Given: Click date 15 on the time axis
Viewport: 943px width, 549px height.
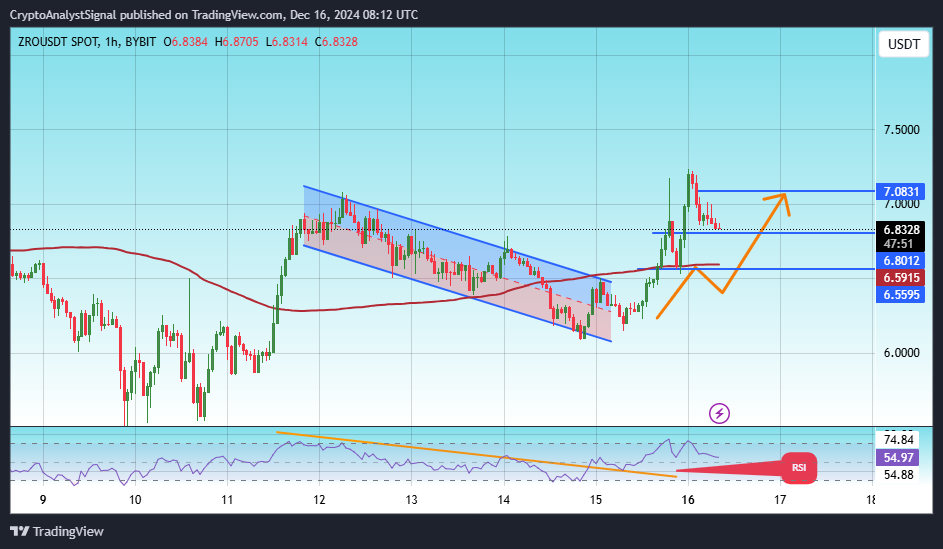Looking at the screenshot, I should tap(595, 500).
